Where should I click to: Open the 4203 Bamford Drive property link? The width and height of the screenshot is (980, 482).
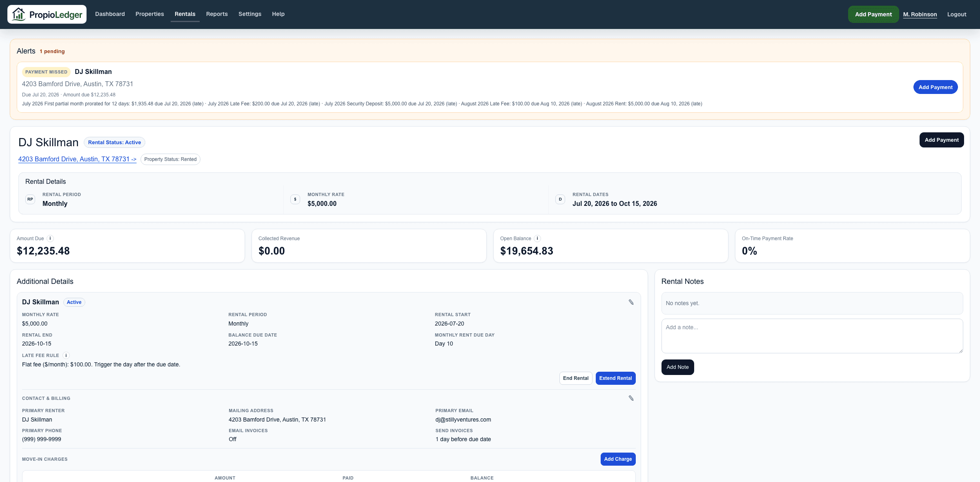coord(77,159)
